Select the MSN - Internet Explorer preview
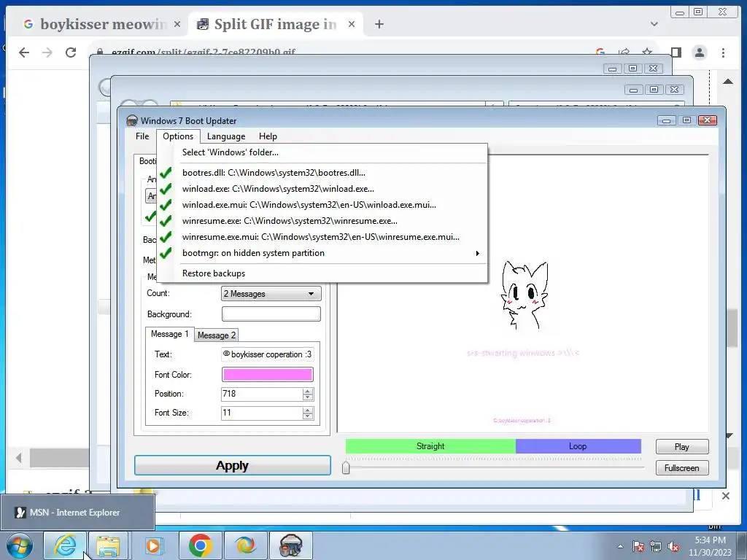The image size is (747, 560). [77, 513]
